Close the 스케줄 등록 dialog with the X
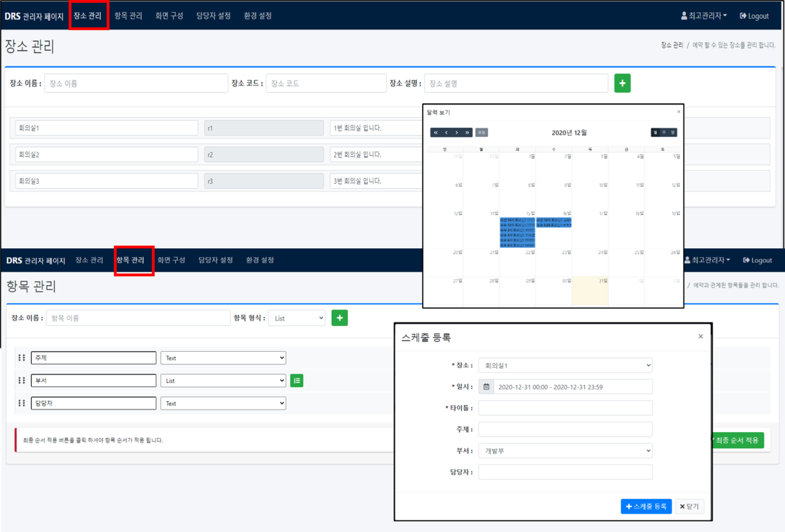Image resolution: width=785 pixels, height=532 pixels. [700, 336]
